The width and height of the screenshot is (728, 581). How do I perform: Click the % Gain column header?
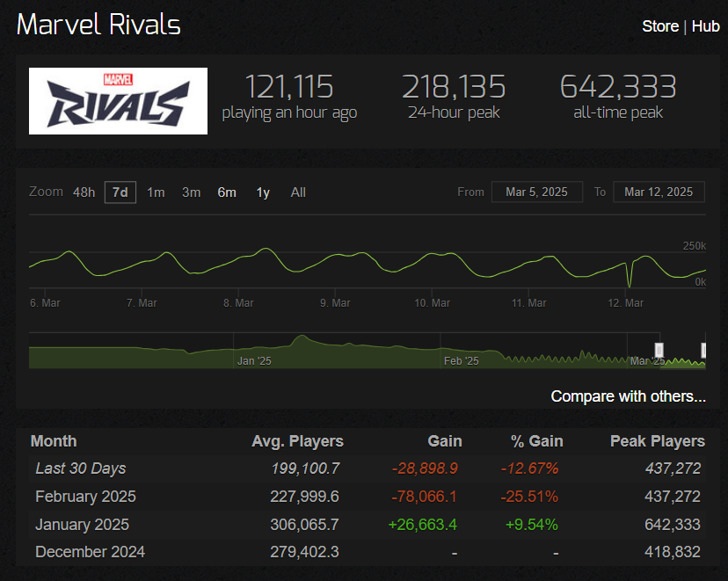537,441
